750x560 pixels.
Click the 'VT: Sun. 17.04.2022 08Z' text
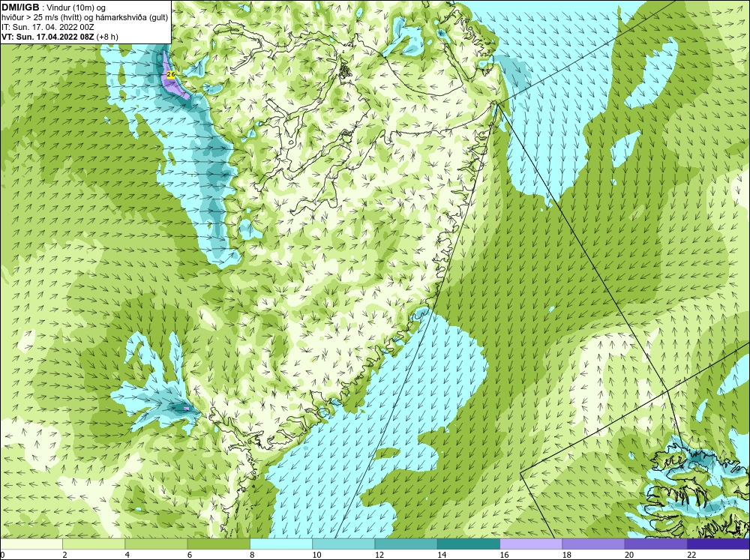tap(48, 36)
